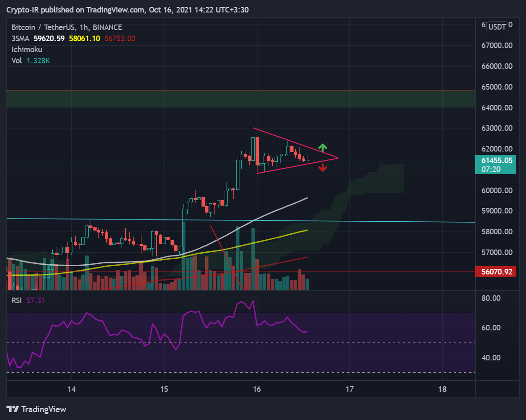Click the current price label 61455.05
This screenshot has width=526, height=420.
(x=495, y=164)
